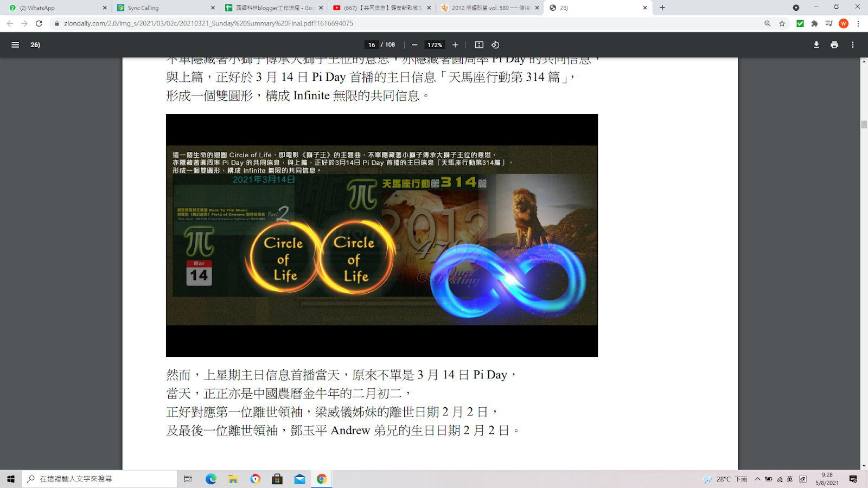Launch Microsoft Edge from taskbar
Image resolution: width=868 pixels, height=488 pixels.
coord(211,479)
